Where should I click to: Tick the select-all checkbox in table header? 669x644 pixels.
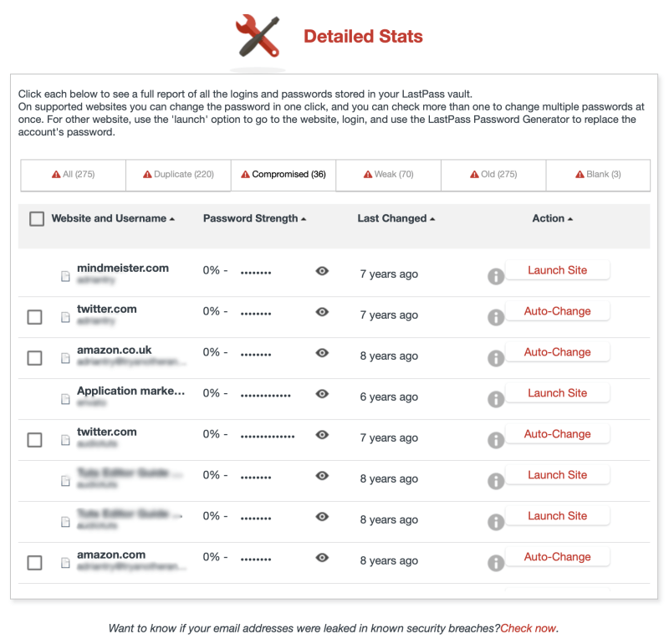pos(37,219)
